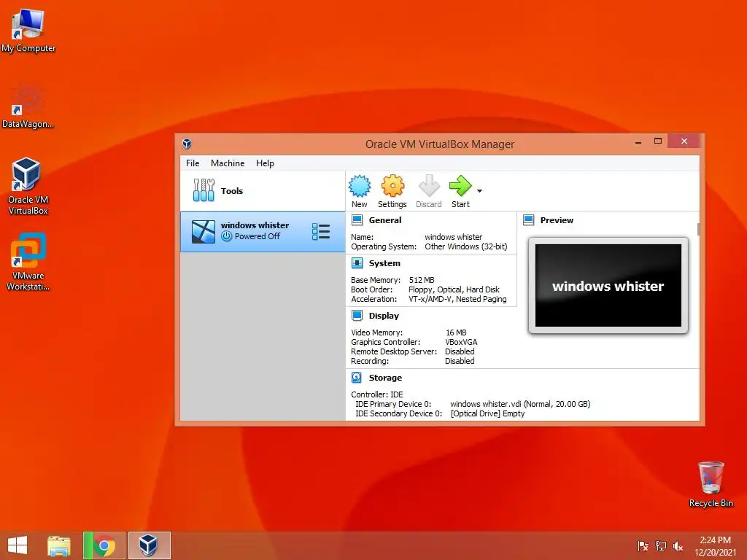Click Operating System value Other Windows (32-bit)

[x=466, y=246]
